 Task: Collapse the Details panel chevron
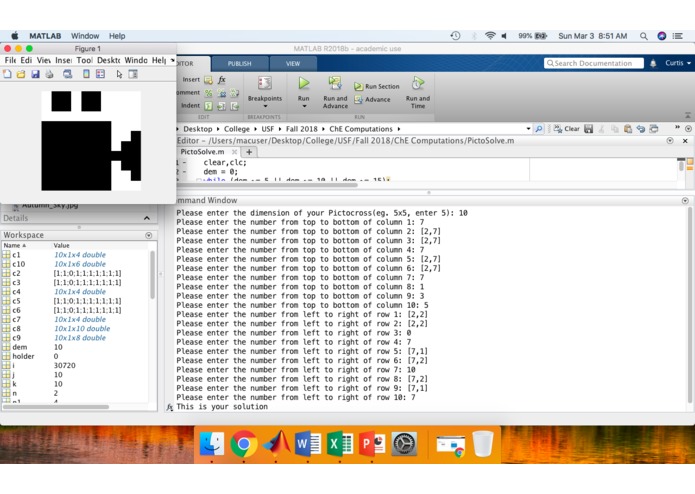click(147, 218)
